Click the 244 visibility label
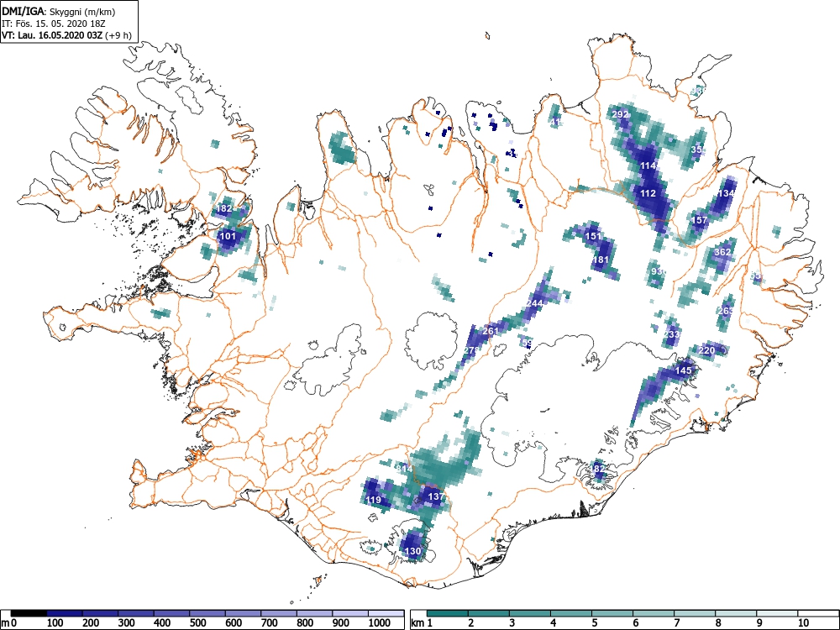 534,303
